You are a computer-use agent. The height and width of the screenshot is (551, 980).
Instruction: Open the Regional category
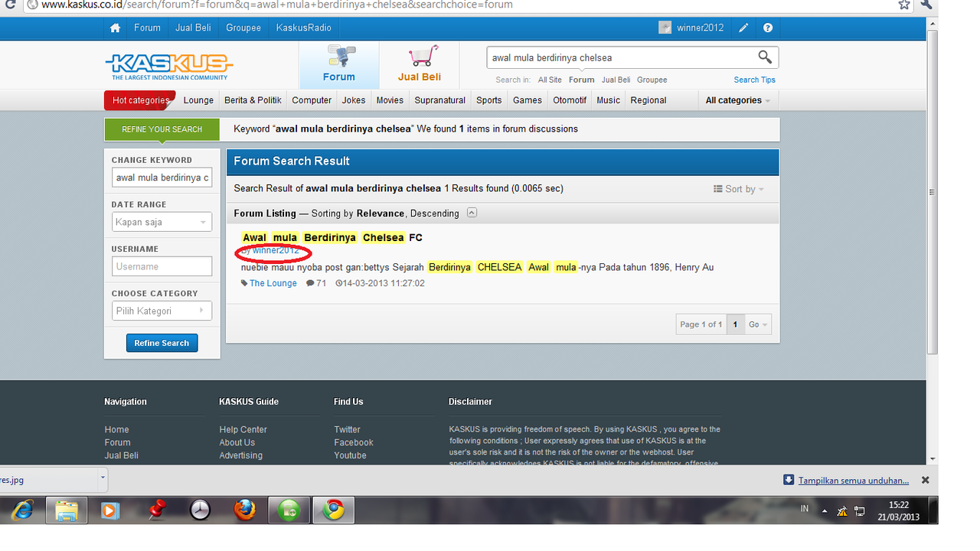(648, 100)
